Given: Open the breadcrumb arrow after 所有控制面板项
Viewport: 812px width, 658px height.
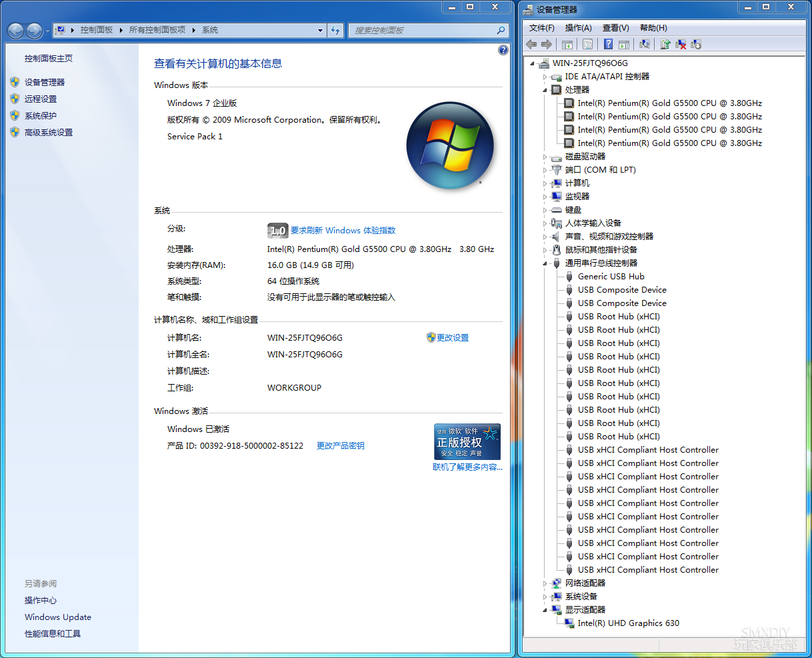Looking at the screenshot, I should pos(194,30).
